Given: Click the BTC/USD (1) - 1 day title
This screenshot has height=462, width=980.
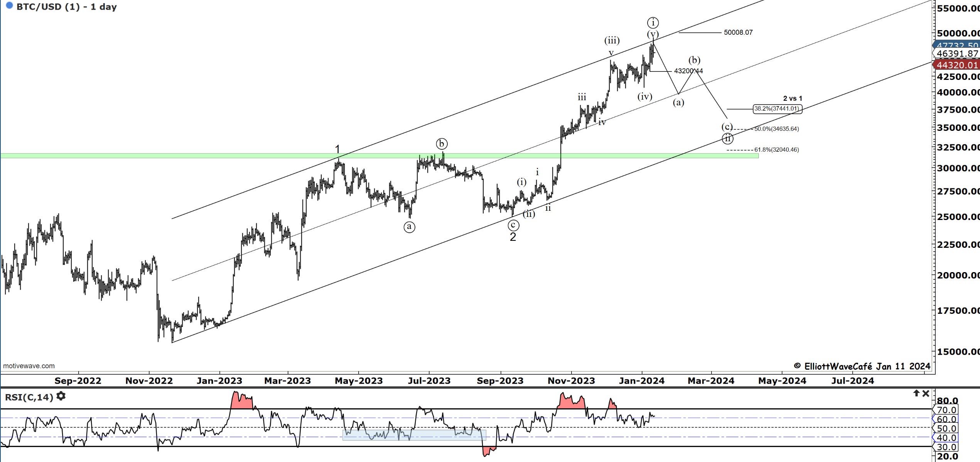Looking at the screenshot, I should click(x=66, y=7).
